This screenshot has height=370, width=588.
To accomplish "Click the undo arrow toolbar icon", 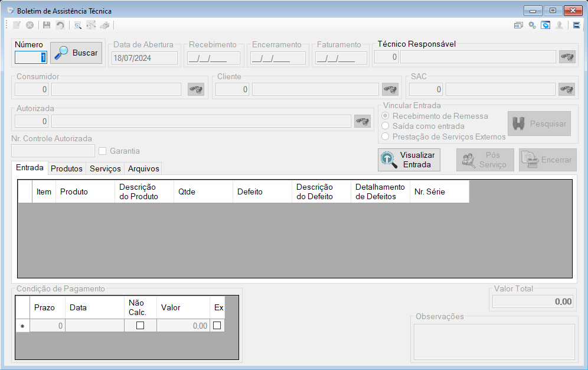I will tap(60, 25).
